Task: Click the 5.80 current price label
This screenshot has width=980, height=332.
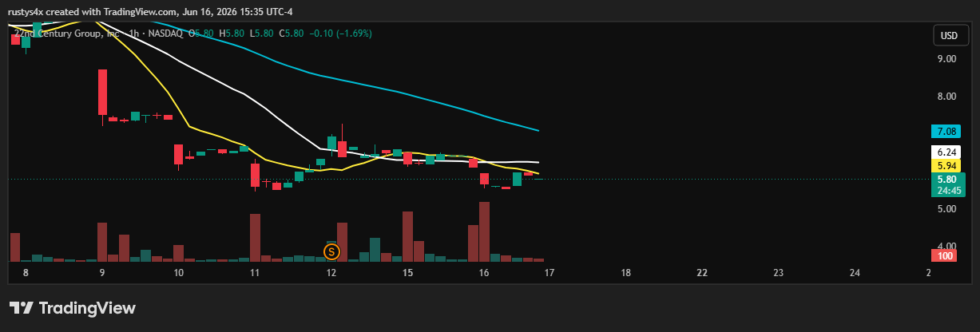Action: (x=948, y=180)
